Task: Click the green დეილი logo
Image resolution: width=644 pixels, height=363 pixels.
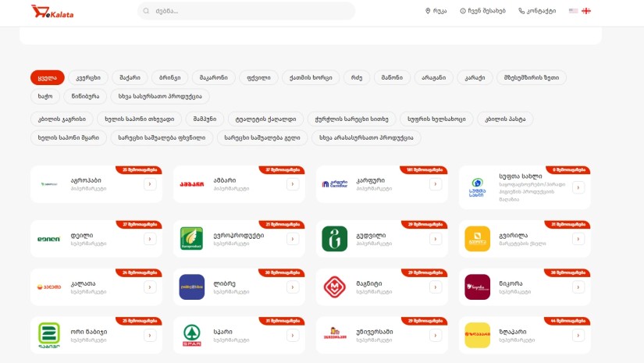Action: (49, 239)
